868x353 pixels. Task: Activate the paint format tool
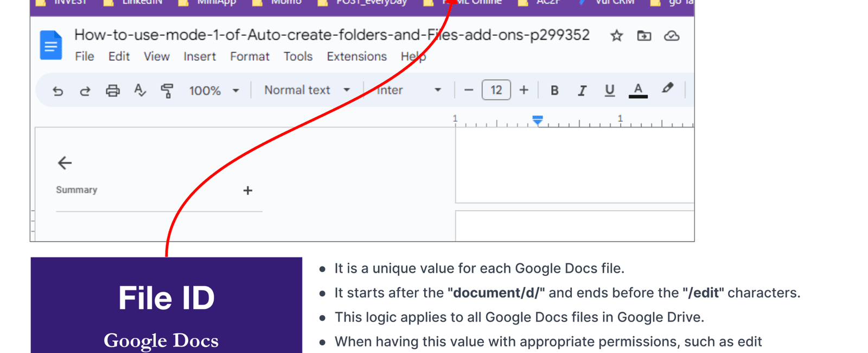pyautogui.click(x=167, y=91)
